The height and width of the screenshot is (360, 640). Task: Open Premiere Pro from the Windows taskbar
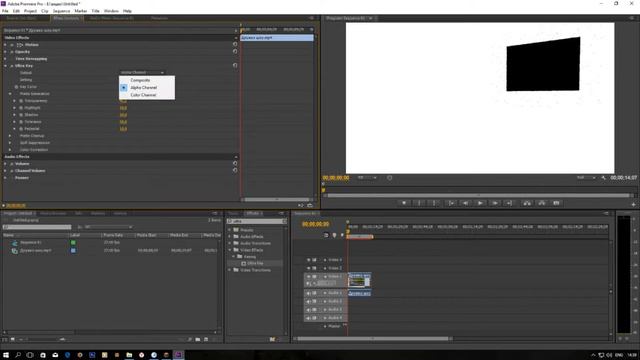(x=178, y=355)
